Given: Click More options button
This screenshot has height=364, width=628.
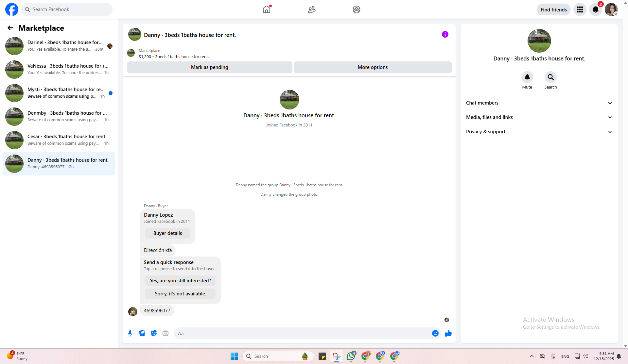Looking at the screenshot, I should 373,67.
